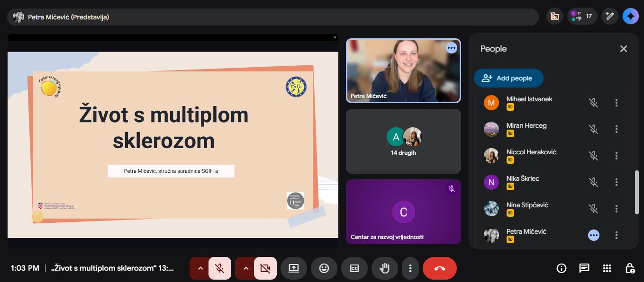
Task: Select the 14 drugih participants tile
Action: [403, 141]
